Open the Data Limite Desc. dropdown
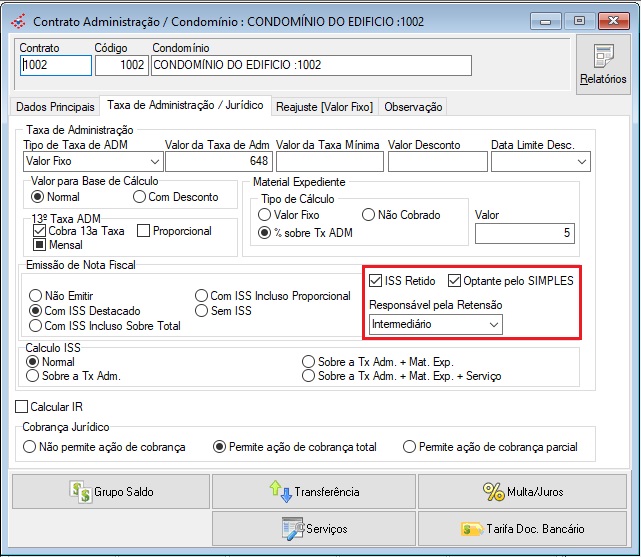 click(x=582, y=161)
